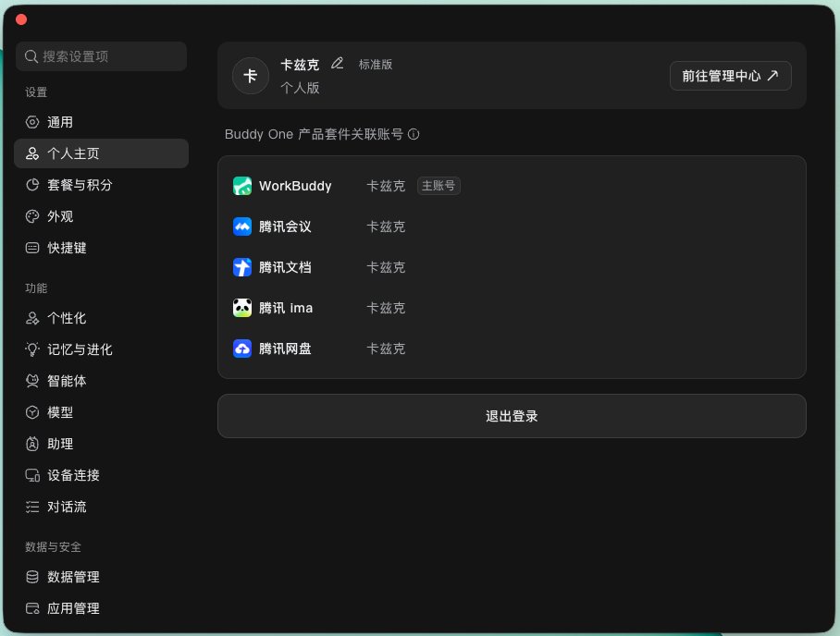Click the 数据管理 database icon
This screenshot has width=840, height=636.
click(x=32, y=577)
